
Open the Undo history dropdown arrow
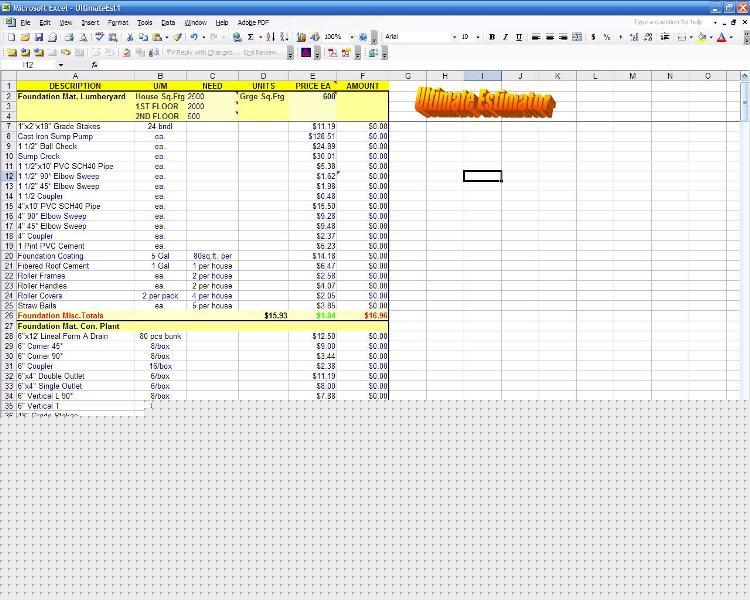tap(203, 37)
